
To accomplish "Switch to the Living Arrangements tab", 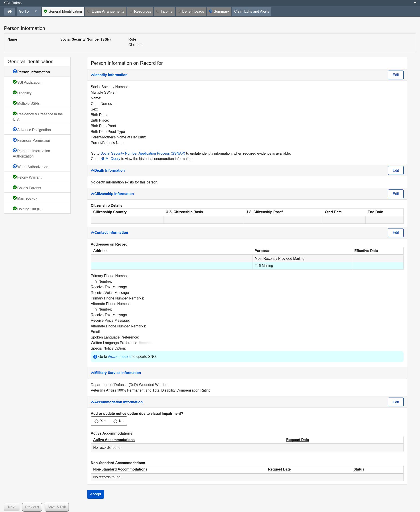I will tap(106, 11).
